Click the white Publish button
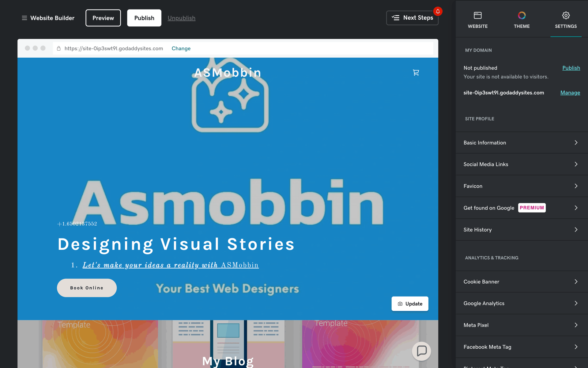The image size is (588, 368). coord(144,18)
